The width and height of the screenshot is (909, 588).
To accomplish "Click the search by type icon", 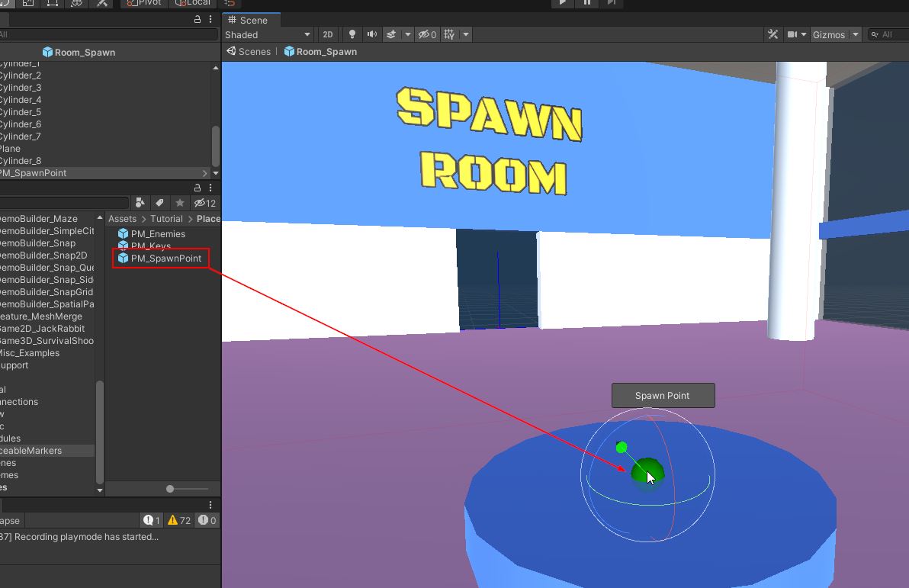I will pos(140,203).
